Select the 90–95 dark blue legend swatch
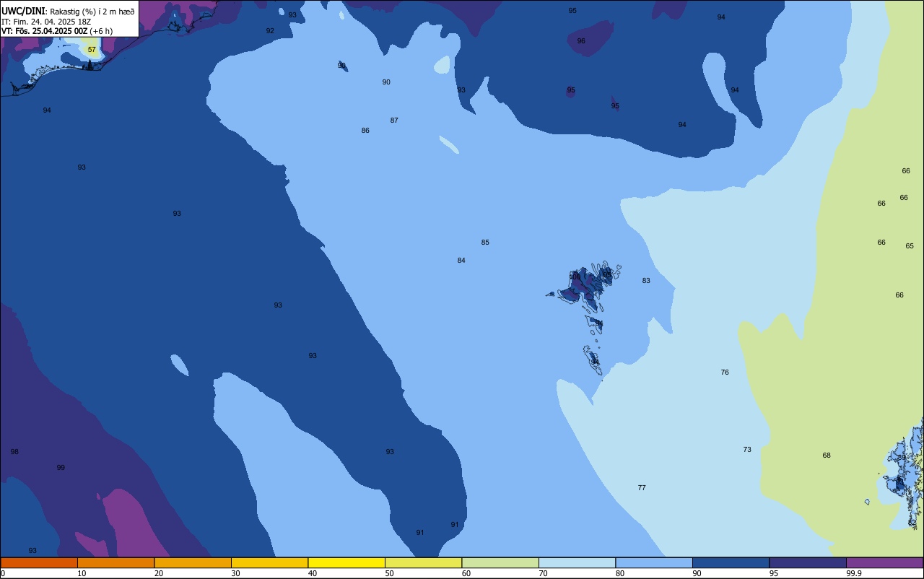 click(x=731, y=562)
